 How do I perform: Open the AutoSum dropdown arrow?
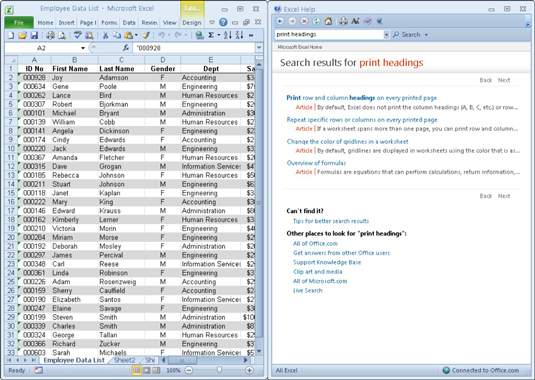[x=219, y=35]
